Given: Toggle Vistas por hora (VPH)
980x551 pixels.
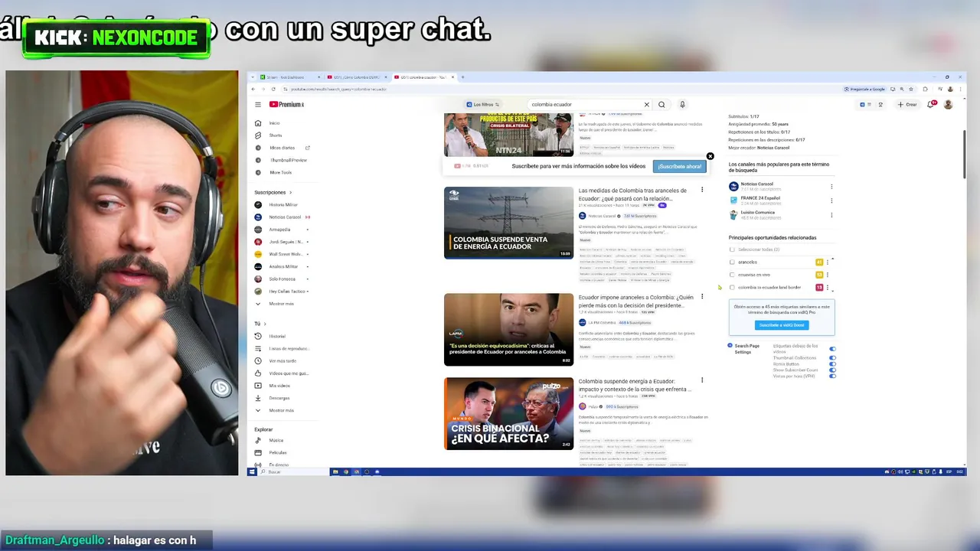Looking at the screenshot, I should point(832,376).
